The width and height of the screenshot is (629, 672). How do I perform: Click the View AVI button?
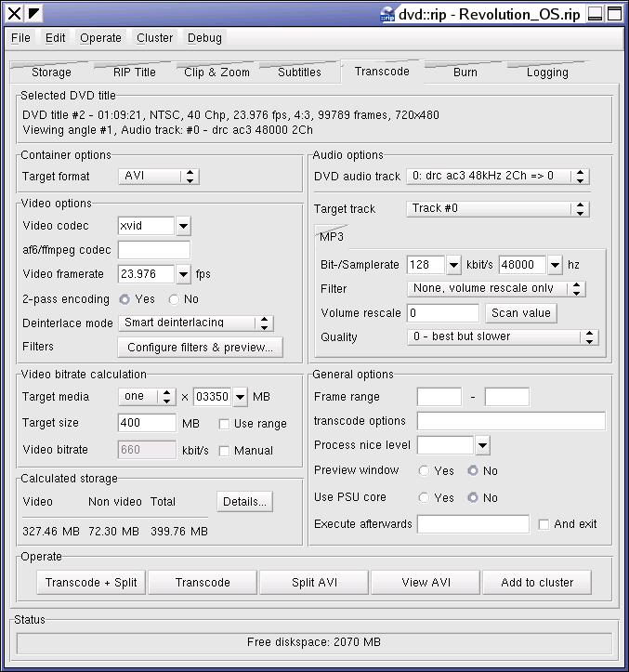point(426,583)
